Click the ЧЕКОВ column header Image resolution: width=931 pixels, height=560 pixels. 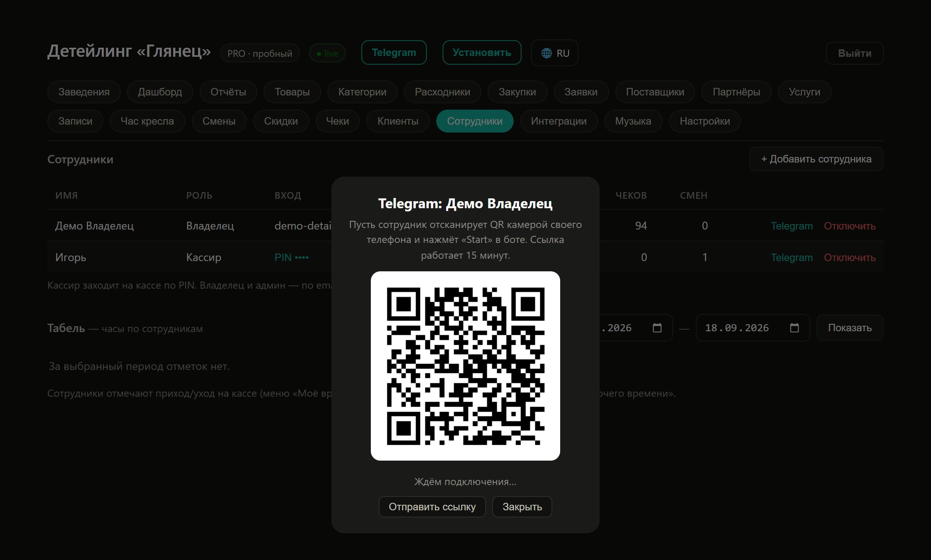coord(631,196)
